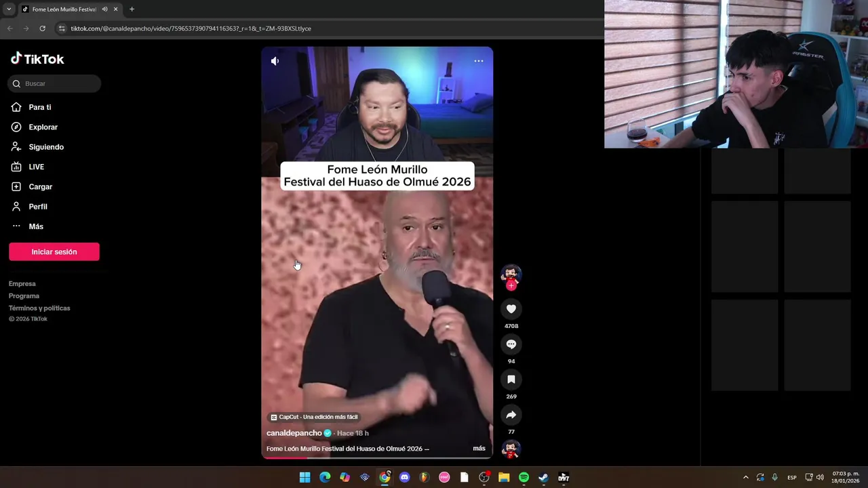This screenshot has width=868, height=488.
Task: Mute tab via tab audio icon
Action: (x=104, y=9)
